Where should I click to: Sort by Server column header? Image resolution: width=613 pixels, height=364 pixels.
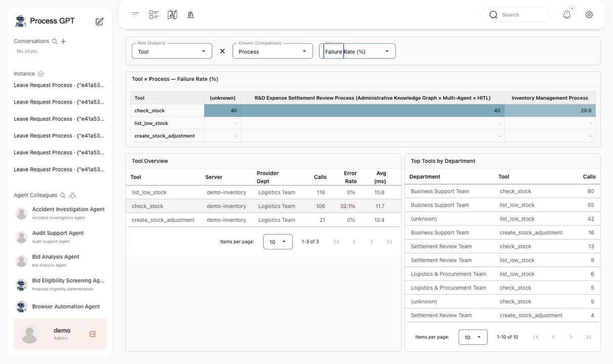[213, 177]
